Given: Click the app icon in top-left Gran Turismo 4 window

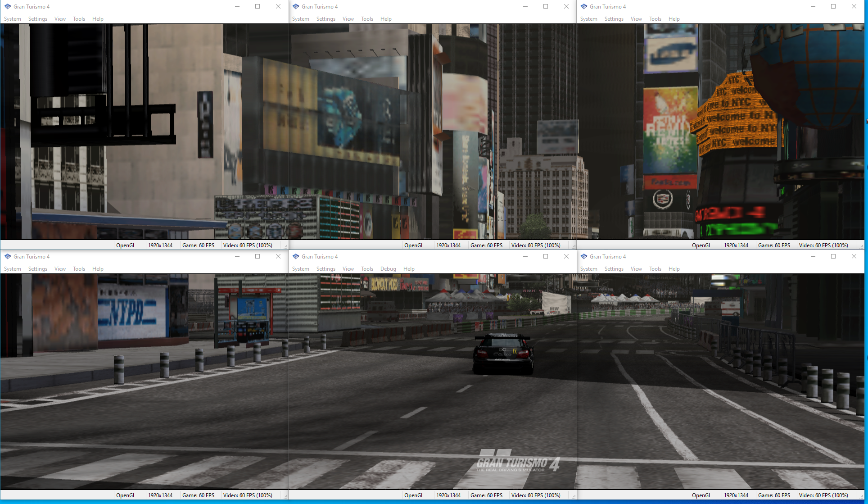Looking at the screenshot, I should [x=8, y=6].
